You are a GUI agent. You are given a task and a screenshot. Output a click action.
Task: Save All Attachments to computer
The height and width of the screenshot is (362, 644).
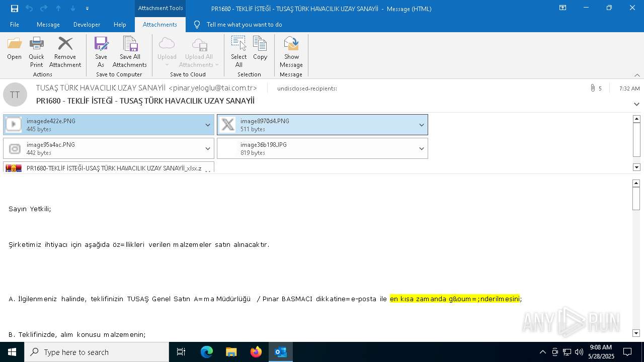tap(130, 52)
